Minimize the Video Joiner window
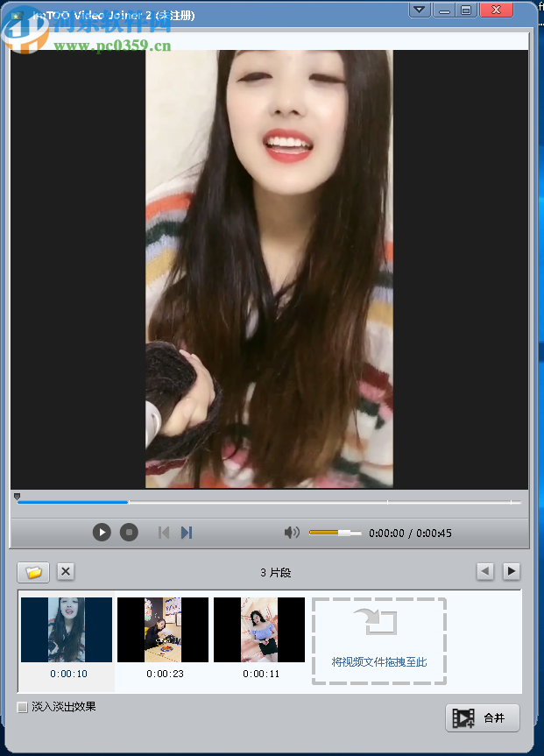This screenshot has width=544, height=756. click(444, 11)
